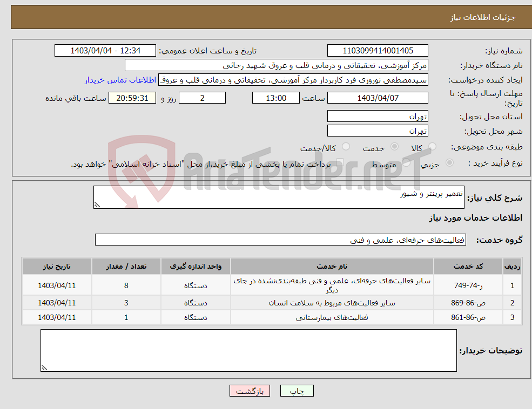Select the جزیی purchase type radio
Image resolution: width=532 pixels, height=409 pixels.
[449, 162]
